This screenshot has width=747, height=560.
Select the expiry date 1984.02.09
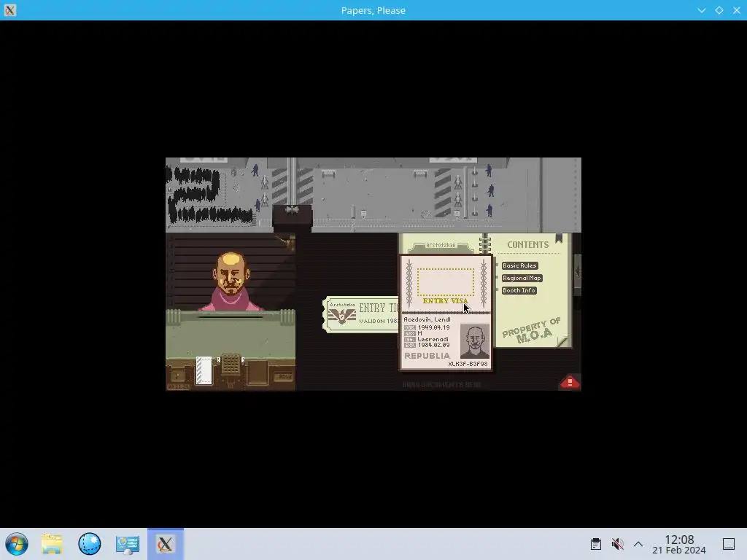point(433,345)
